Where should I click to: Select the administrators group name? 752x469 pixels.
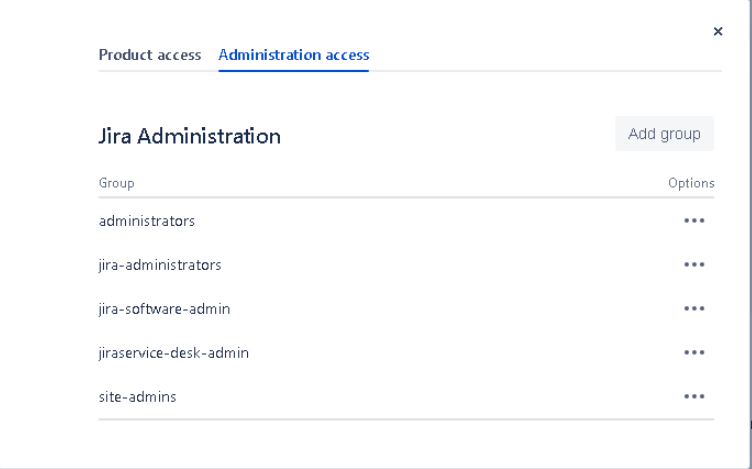(147, 221)
